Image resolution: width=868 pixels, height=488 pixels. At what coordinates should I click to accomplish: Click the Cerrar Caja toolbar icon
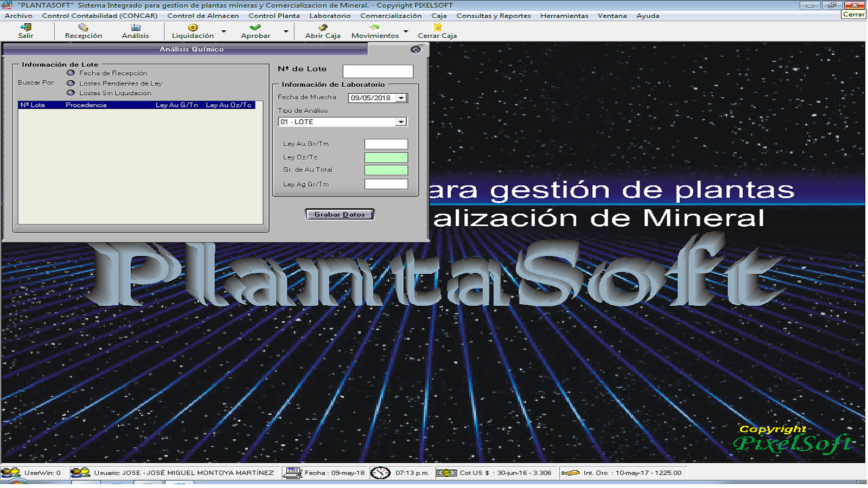click(x=437, y=28)
